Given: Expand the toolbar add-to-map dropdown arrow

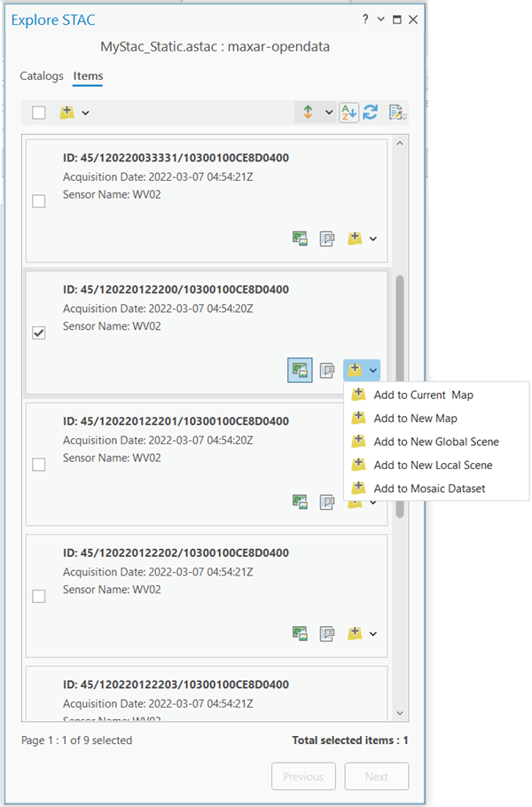Looking at the screenshot, I should (86, 113).
